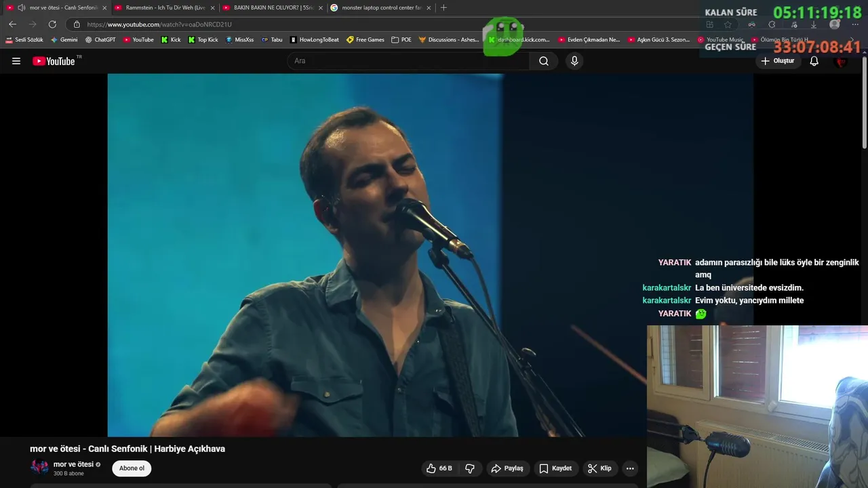868x488 pixels.
Task: Dislike the video with the thumbs-down icon
Action: tap(470, 468)
